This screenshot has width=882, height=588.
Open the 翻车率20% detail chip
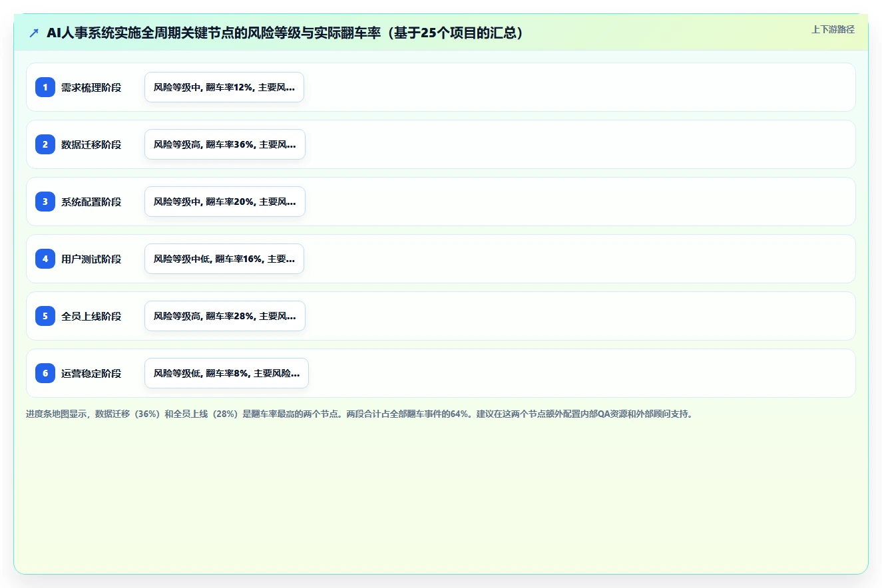(x=225, y=202)
